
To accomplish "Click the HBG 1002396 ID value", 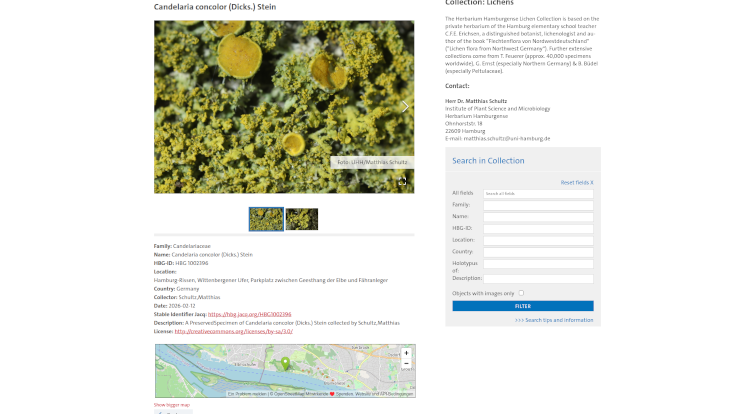I will pyautogui.click(x=192, y=263).
